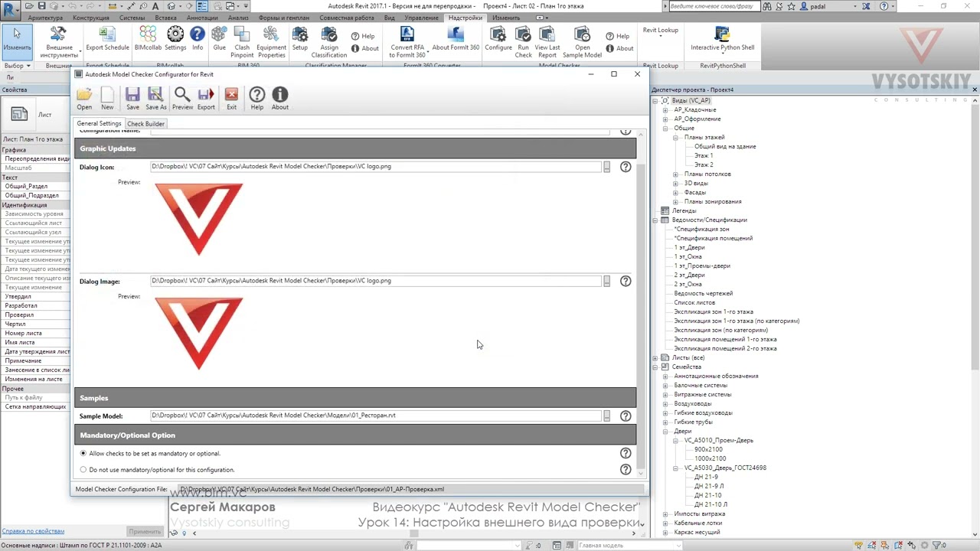Image resolution: width=980 pixels, height=551 pixels.
Task: Expand the Воздуховоды tree node
Action: click(x=665, y=404)
